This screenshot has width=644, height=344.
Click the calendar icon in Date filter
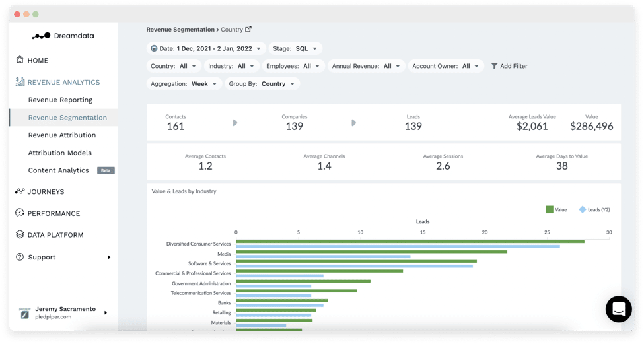(x=154, y=48)
